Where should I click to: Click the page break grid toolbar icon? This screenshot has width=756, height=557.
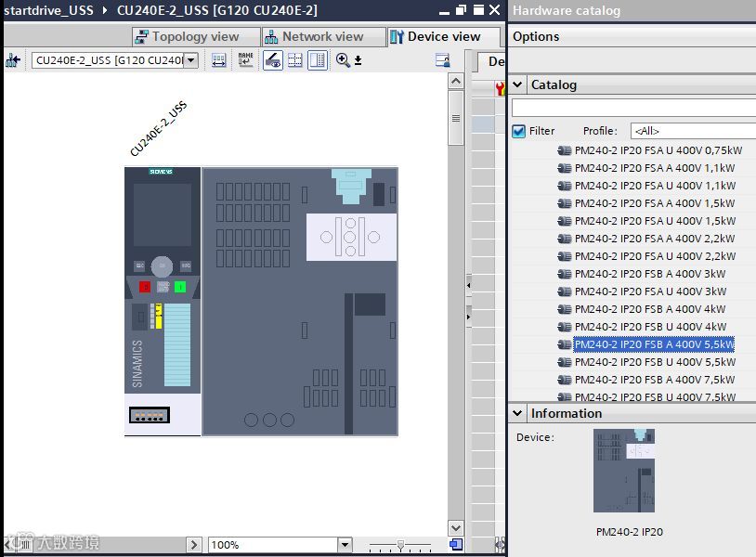pos(294,60)
